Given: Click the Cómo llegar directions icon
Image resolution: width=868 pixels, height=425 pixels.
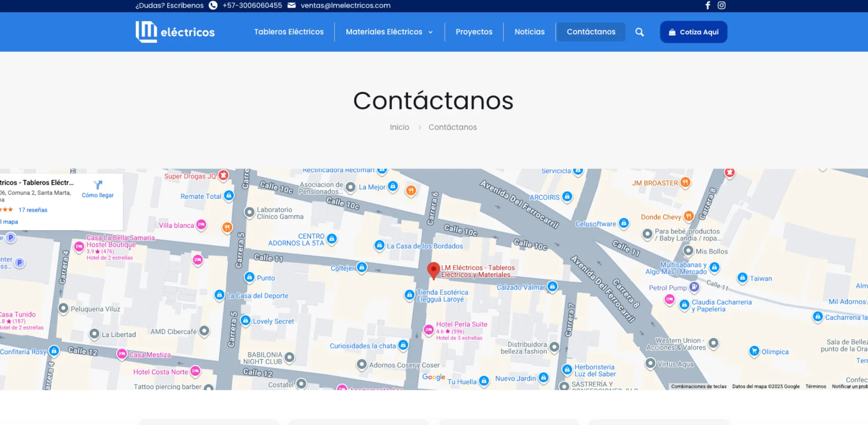Looking at the screenshot, I should pos(98,185).
